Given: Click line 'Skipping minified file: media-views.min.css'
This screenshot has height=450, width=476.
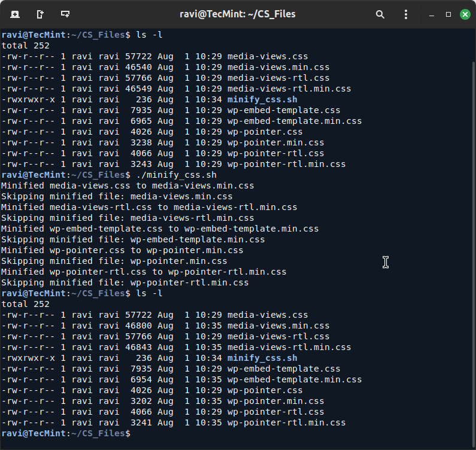Looking at the screenshot, I should [117, 197].
